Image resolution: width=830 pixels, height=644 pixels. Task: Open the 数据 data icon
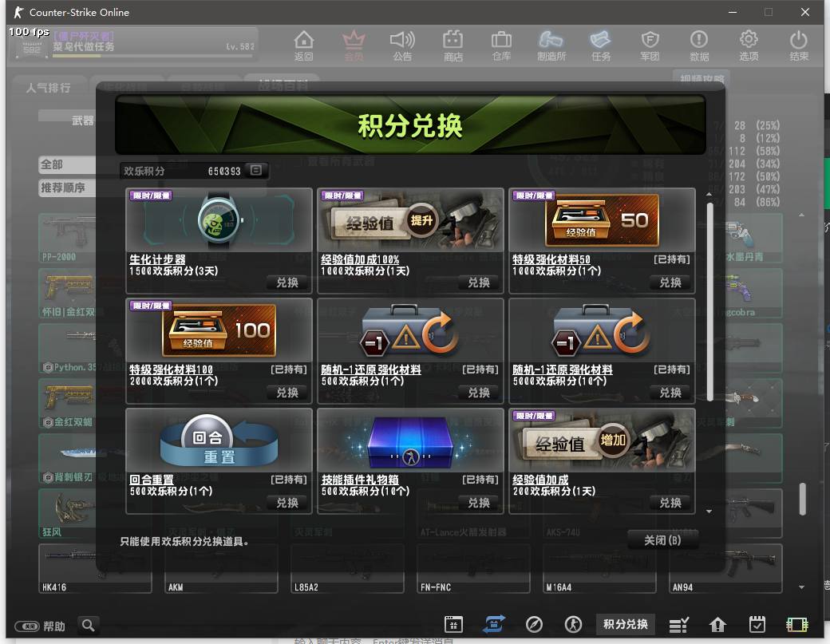[x=699, y=45]
